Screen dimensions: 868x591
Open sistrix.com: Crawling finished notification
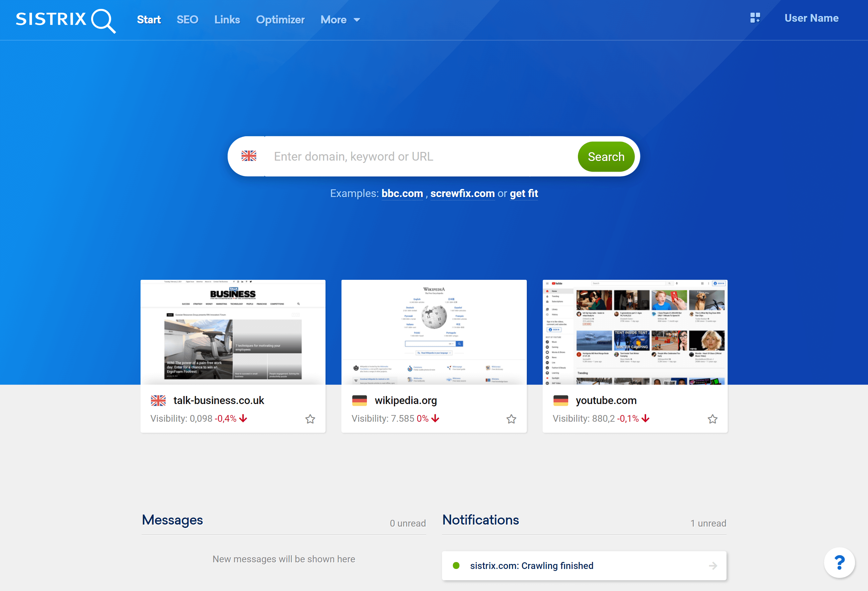(x=584, y=566)
